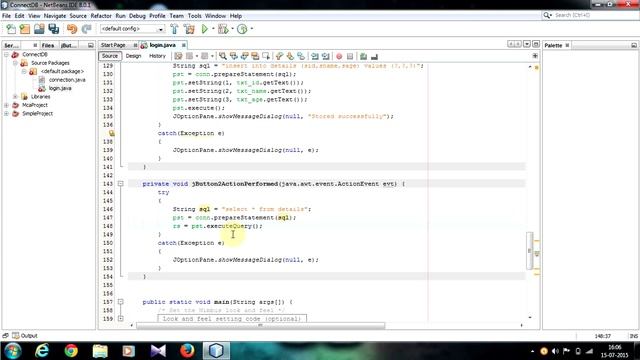Open the Navigate menu
640x360 pixels.
coord(55,16)
